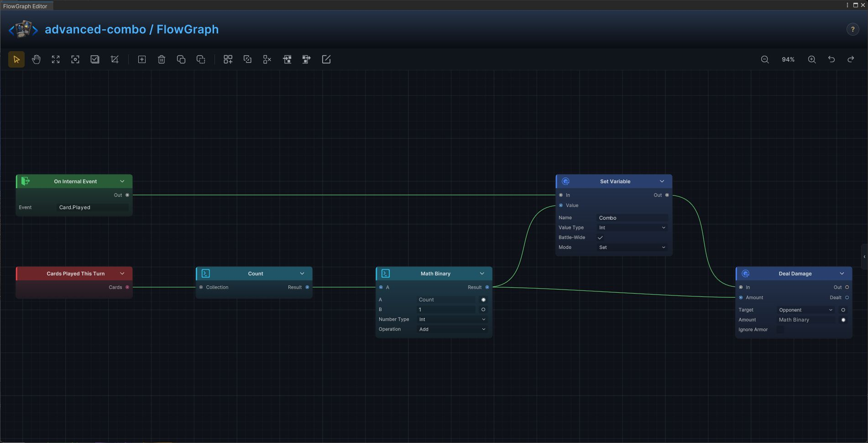The image size is (868, 443).
Task: Collapse the Math Binary node chevron
Action: [x=482, y=274]
